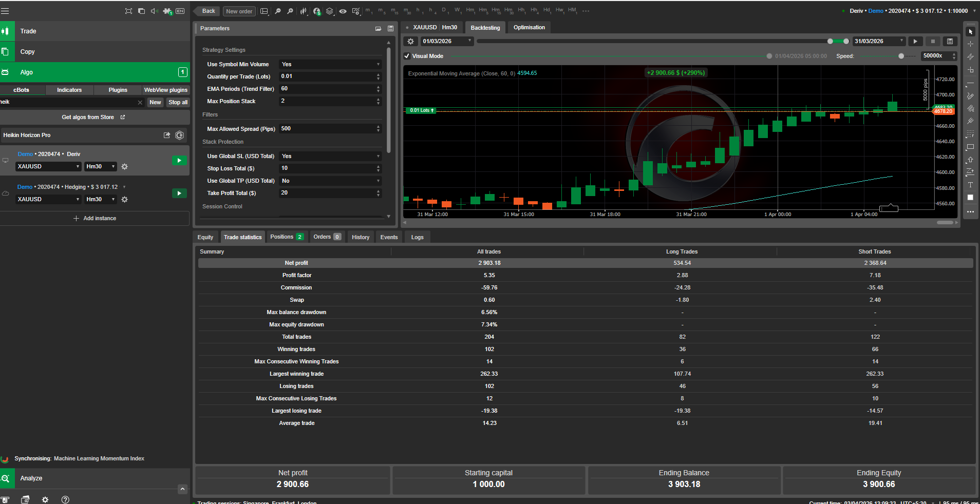Switch to the Optimisation tab

529,27
